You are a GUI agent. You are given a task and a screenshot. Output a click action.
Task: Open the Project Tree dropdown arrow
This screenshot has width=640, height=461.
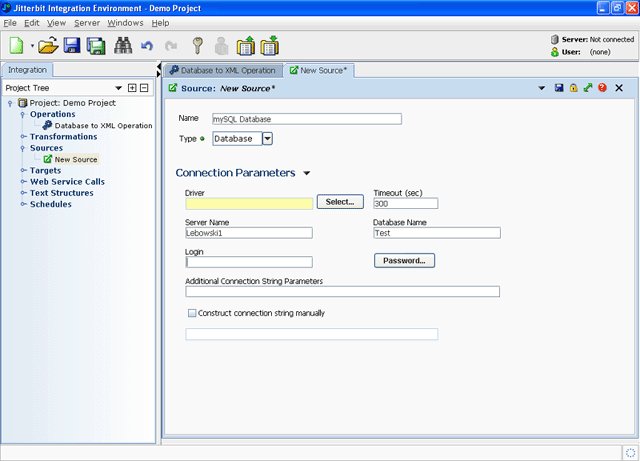pos(119,88)
